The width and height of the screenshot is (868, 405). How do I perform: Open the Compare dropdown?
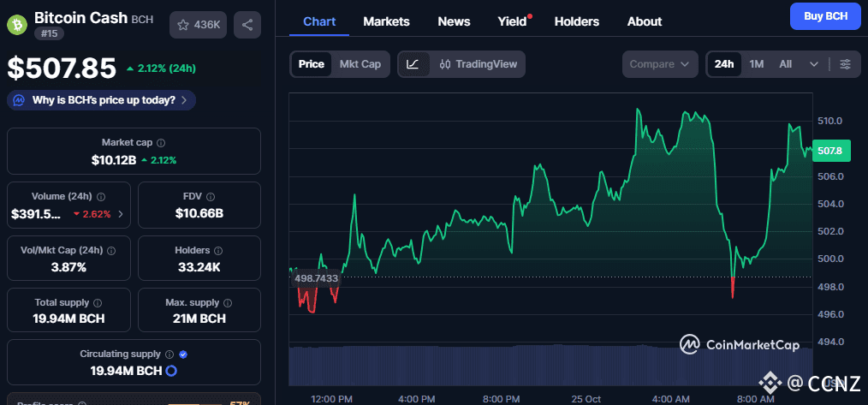pos(660,64)
